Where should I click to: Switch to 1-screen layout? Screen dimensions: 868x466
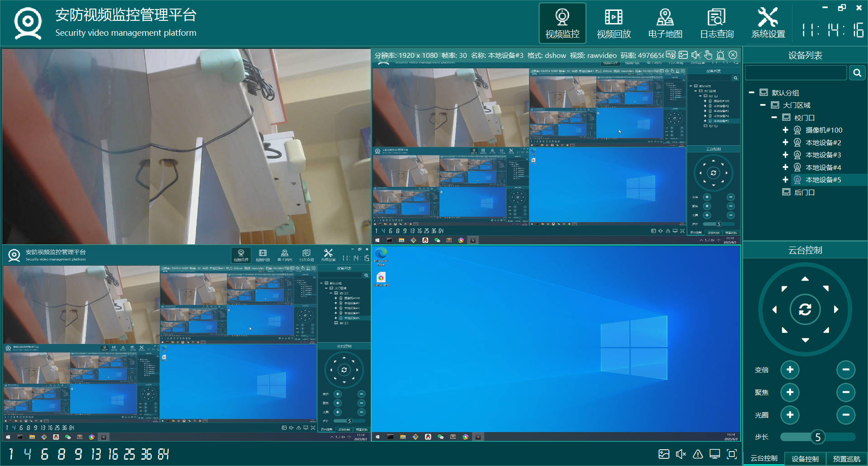pos(11,454)
